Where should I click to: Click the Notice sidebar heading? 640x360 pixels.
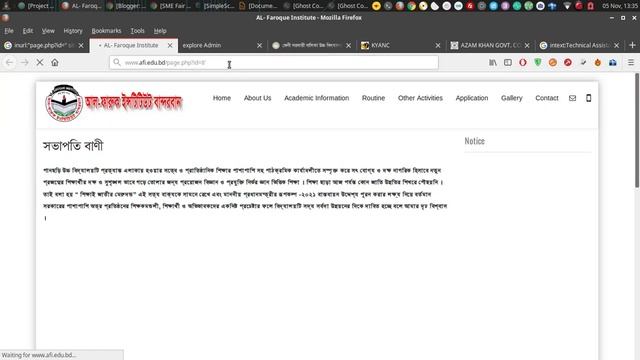click(475, 141)
